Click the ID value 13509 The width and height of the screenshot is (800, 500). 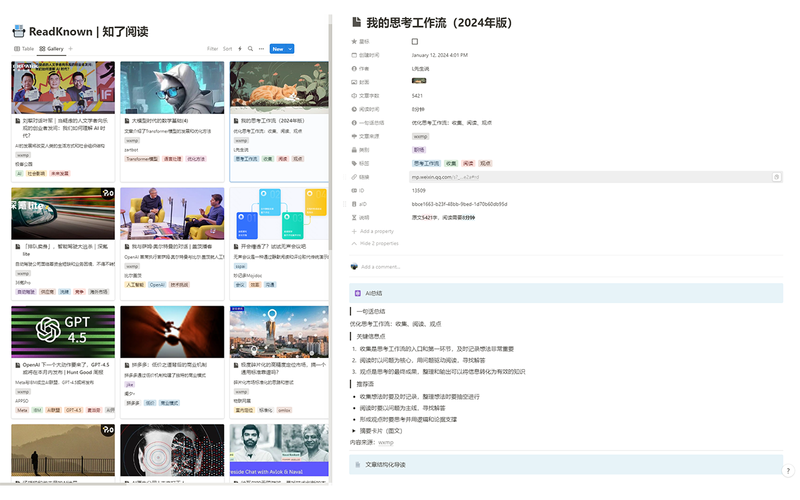click(418, 190)
